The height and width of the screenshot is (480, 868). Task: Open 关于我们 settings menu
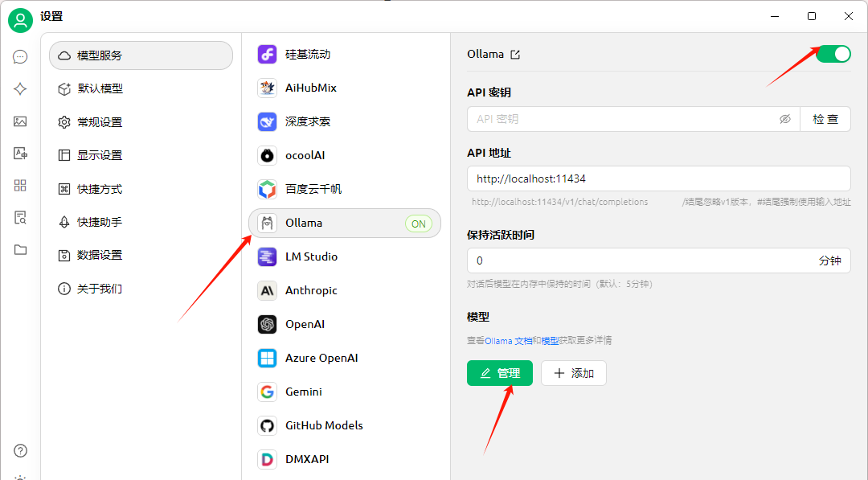(x=141, y=289)
